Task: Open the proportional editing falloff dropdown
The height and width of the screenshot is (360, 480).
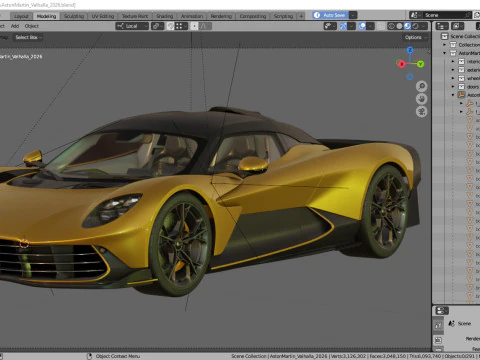Action: click(x=205, y=26)
